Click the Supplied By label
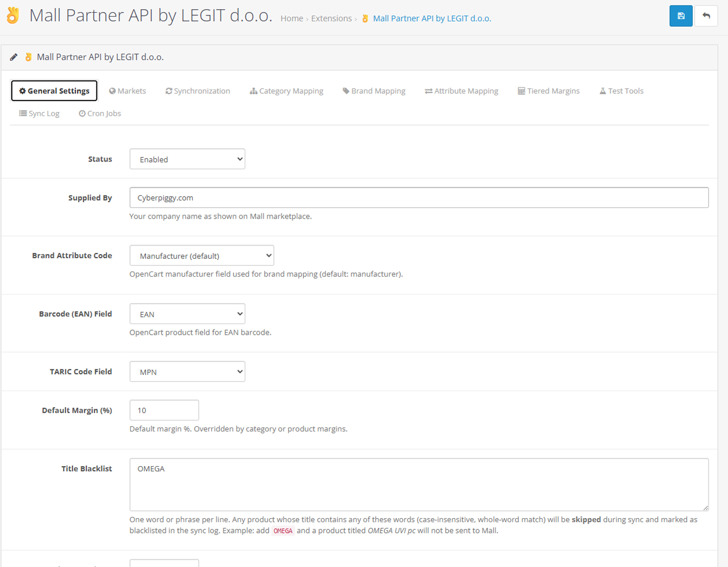 90,198
